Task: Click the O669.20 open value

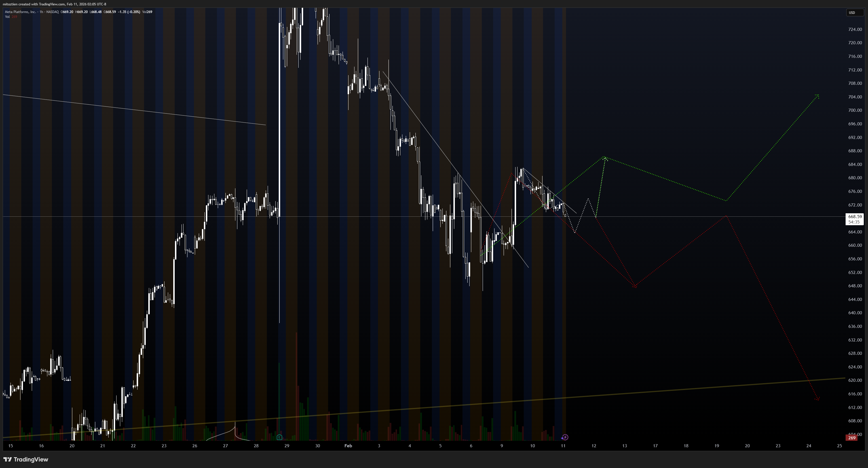Action: tap(67, 12)
